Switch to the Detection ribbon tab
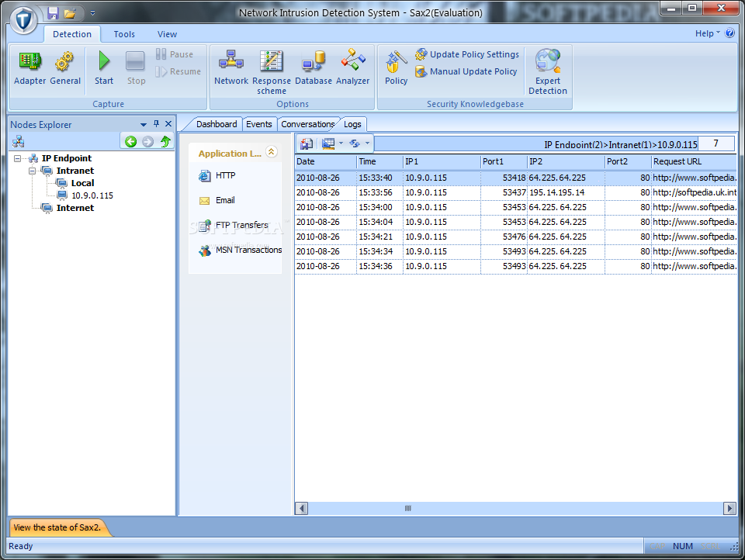 point(71,34)
